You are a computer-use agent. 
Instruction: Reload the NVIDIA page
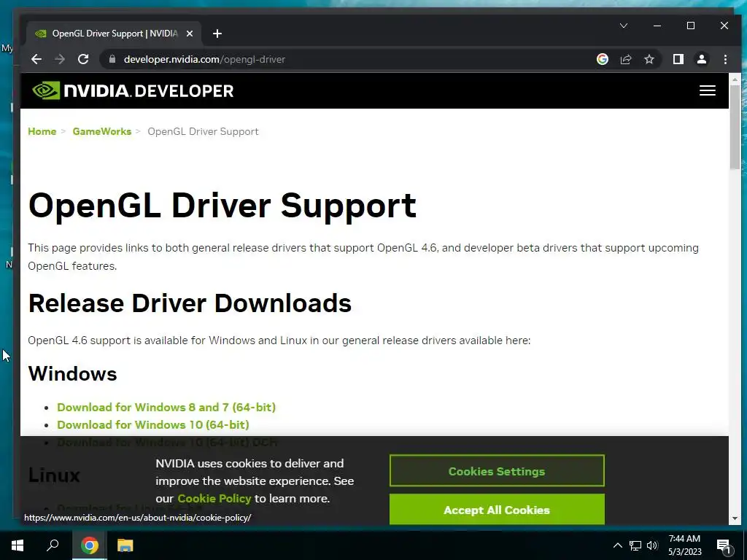tap(83, 59)
